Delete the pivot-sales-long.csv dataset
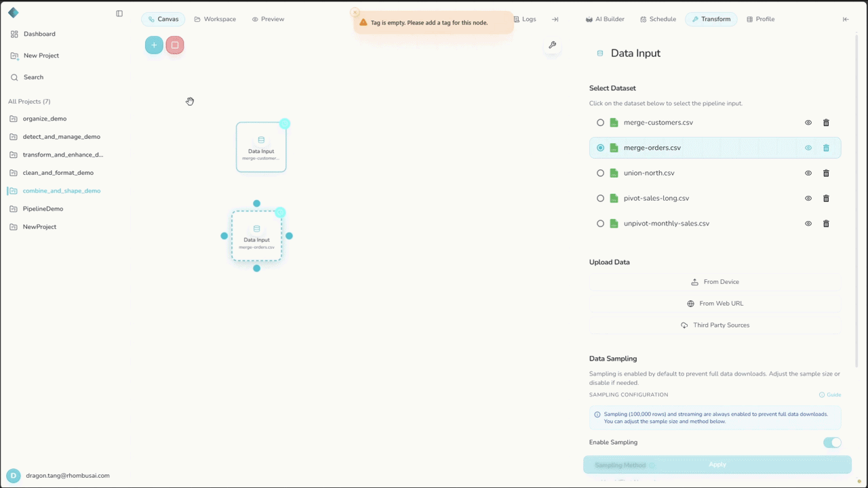The image size is (868, 488). (x=826, y=199)
